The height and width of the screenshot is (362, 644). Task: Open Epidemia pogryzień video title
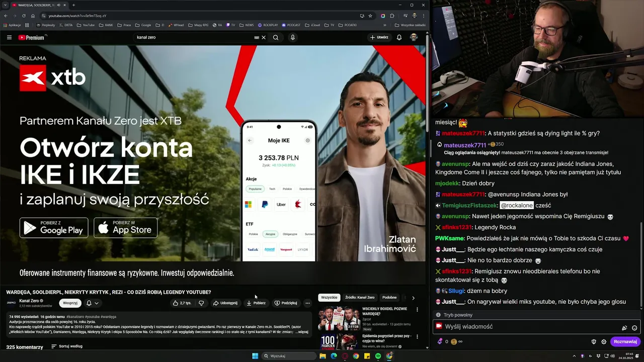tap(386, 338)
